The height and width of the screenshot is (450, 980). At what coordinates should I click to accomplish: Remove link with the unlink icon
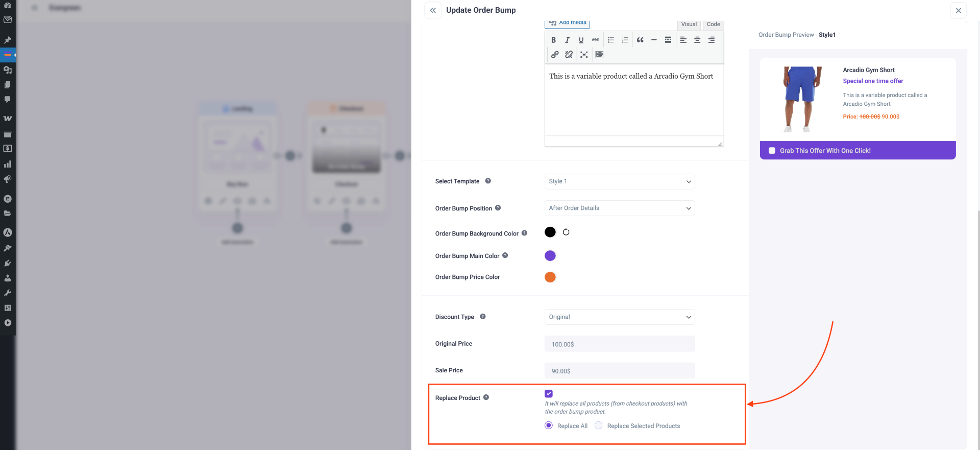coord(569,55)
